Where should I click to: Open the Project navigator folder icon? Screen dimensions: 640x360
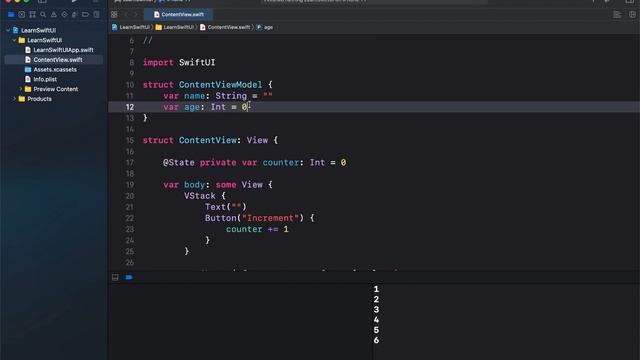(11, 15)
